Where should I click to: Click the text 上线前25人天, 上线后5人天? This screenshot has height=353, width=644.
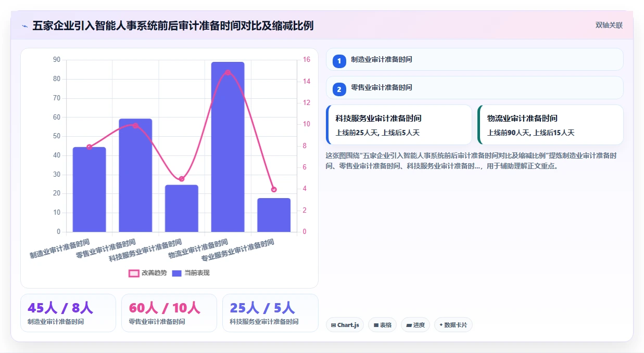tap(377, 133)
